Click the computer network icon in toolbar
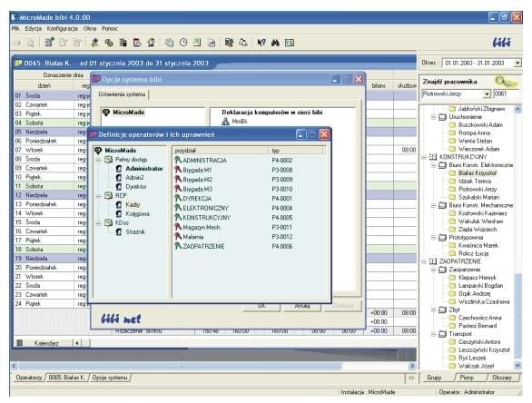Viewport: 532px width, 403px height. pos(229,43)
